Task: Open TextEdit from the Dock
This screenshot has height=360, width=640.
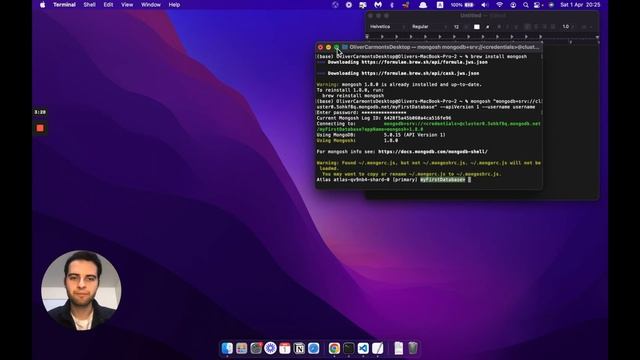Action: pos(378,348)
